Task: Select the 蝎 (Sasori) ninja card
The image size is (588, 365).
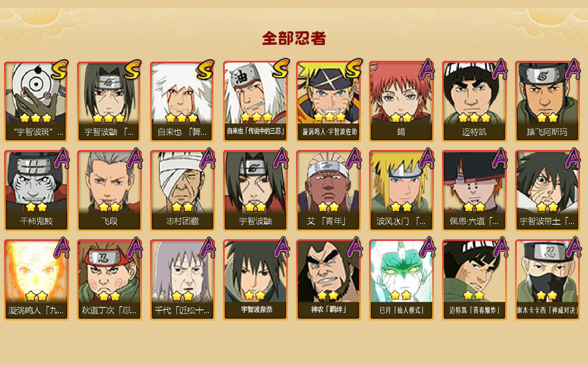Action: point(401,101)
